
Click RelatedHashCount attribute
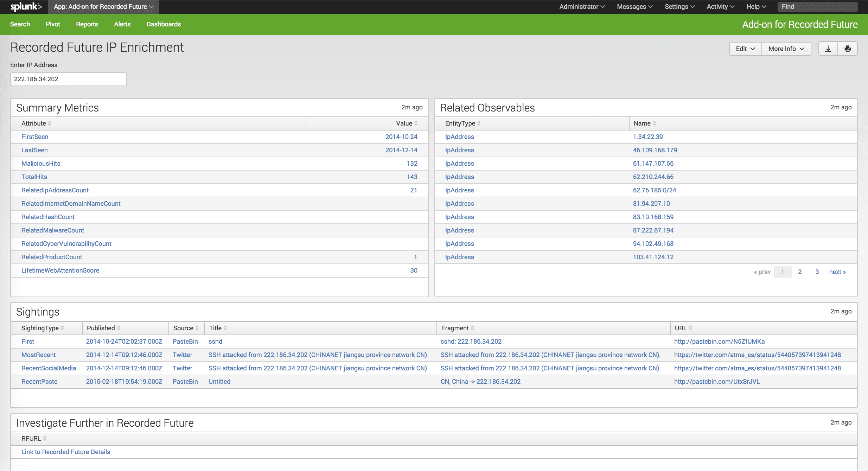coord(48,217)
